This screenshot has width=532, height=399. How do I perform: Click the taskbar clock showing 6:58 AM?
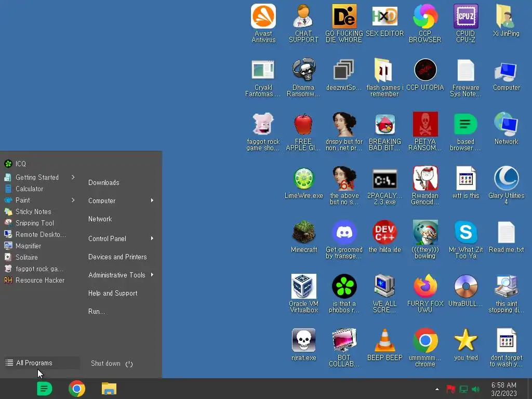(x=504, y=389)
